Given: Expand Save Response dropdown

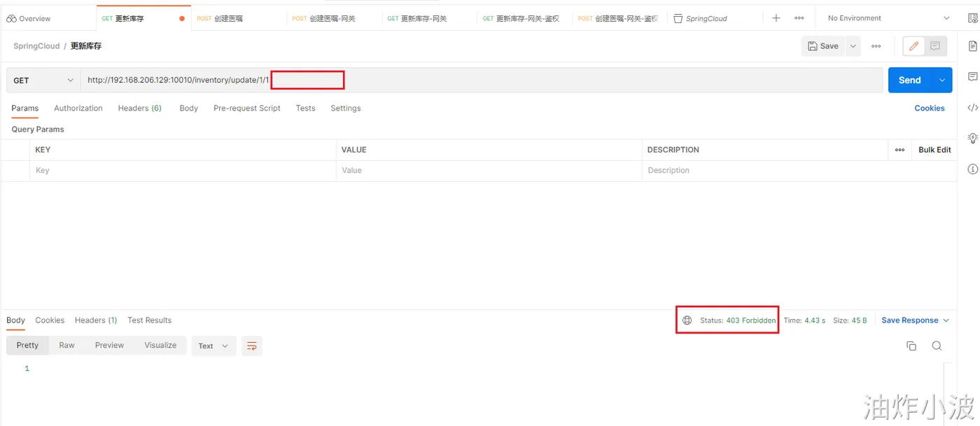Looking at the screenshot, I should click(x=946, y=320).
